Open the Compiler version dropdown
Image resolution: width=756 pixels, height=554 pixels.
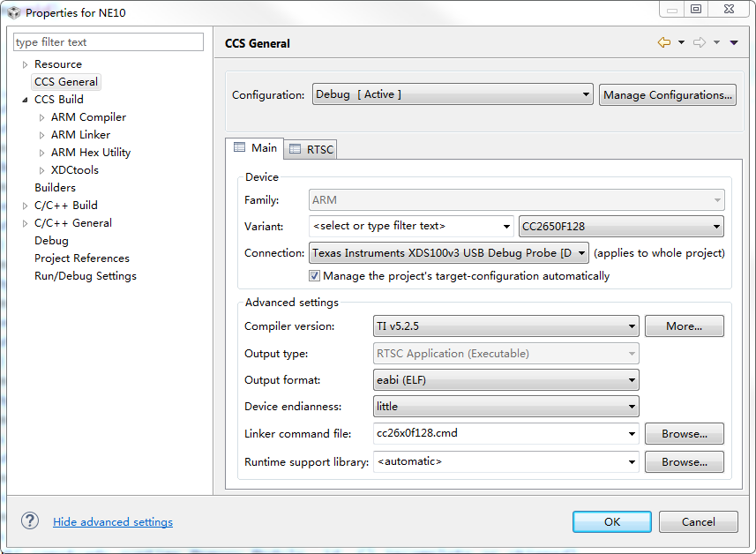tap(506, 326)
